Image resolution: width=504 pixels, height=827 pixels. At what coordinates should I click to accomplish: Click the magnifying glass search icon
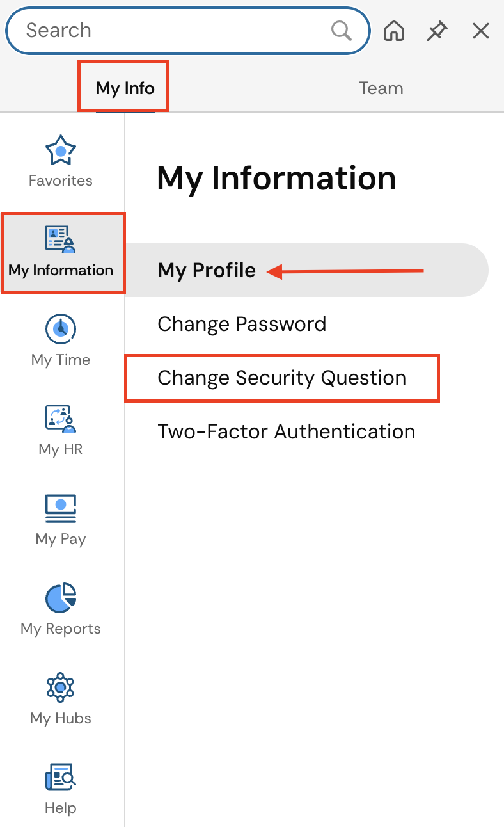[341, 30]
